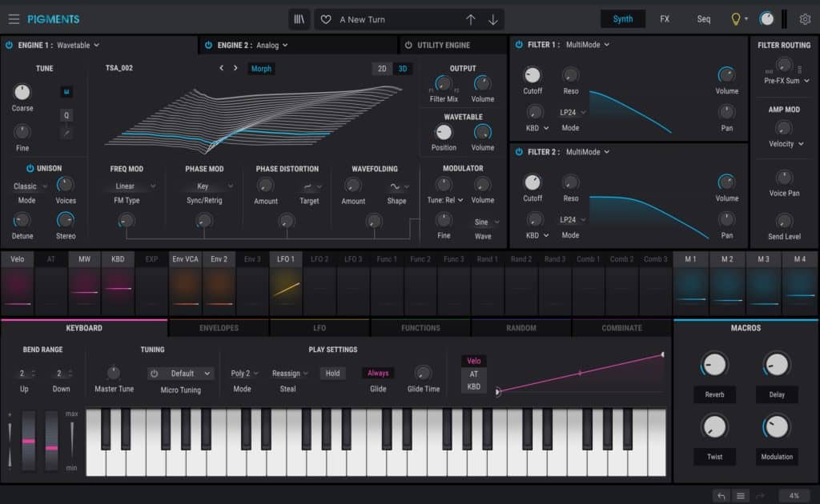Open Engine 1 Wavetable type dropdown

click(x=78, y=45)
